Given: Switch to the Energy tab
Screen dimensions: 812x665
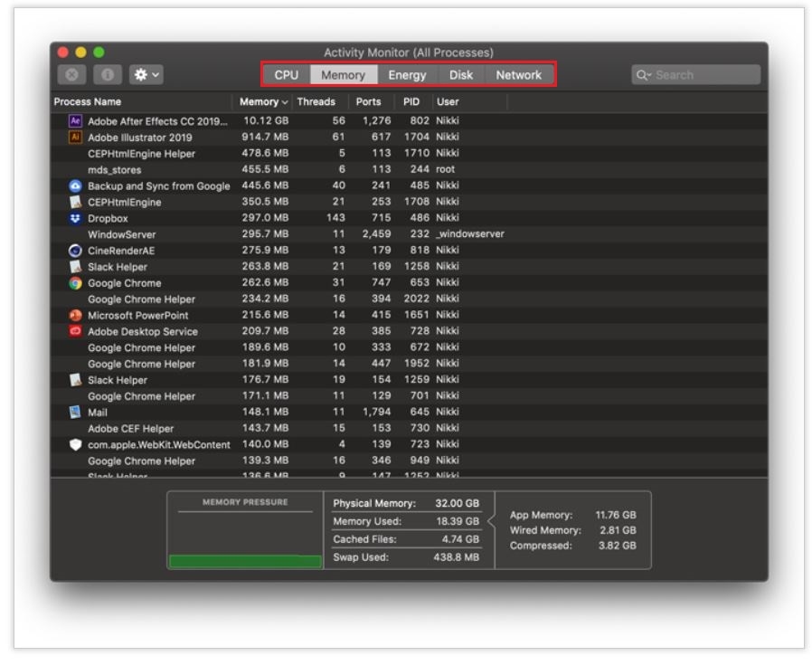Looking at the screenshot, I should coord(407,75).
